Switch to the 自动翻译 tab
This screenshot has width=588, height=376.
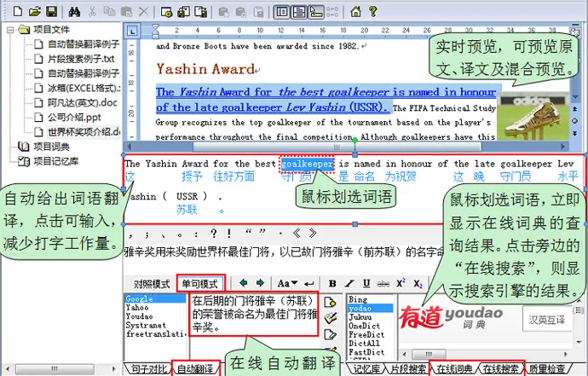tap(196, 369)
